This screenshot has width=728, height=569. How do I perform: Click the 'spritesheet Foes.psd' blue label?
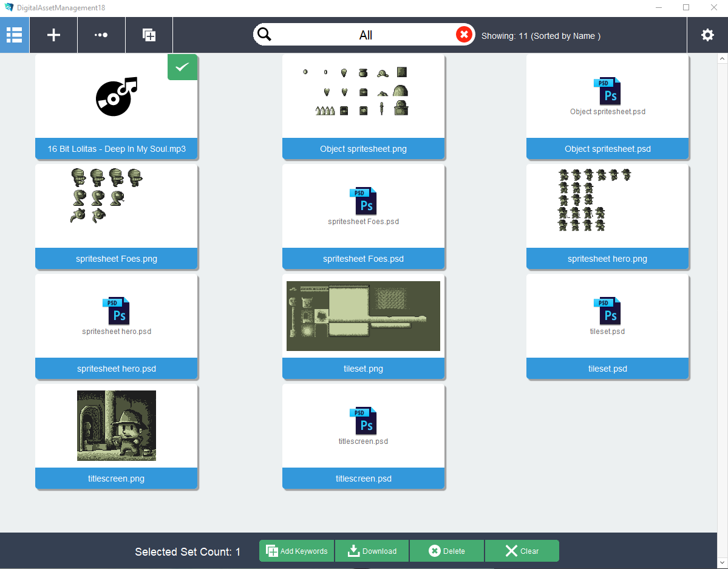click(x=363, y=259)
